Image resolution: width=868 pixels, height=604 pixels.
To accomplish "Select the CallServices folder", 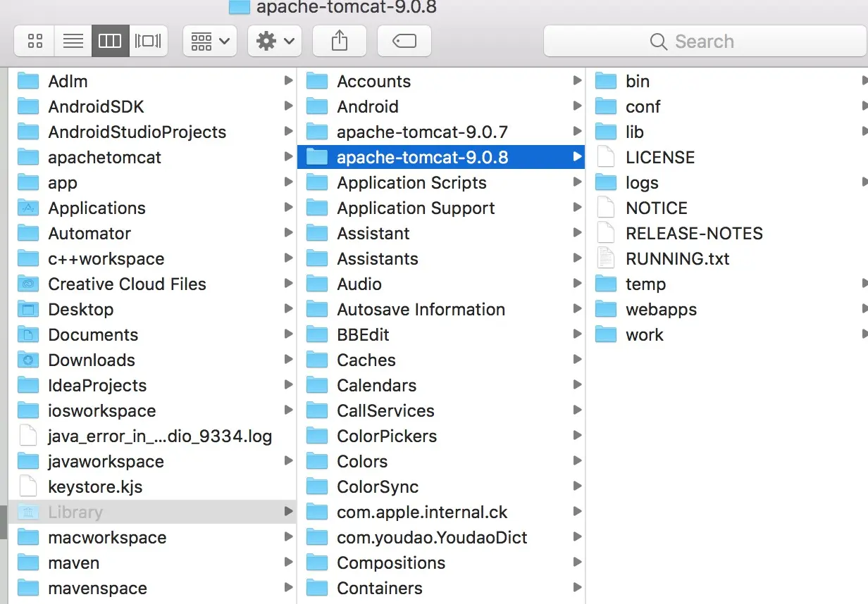I will coord(441,411).
